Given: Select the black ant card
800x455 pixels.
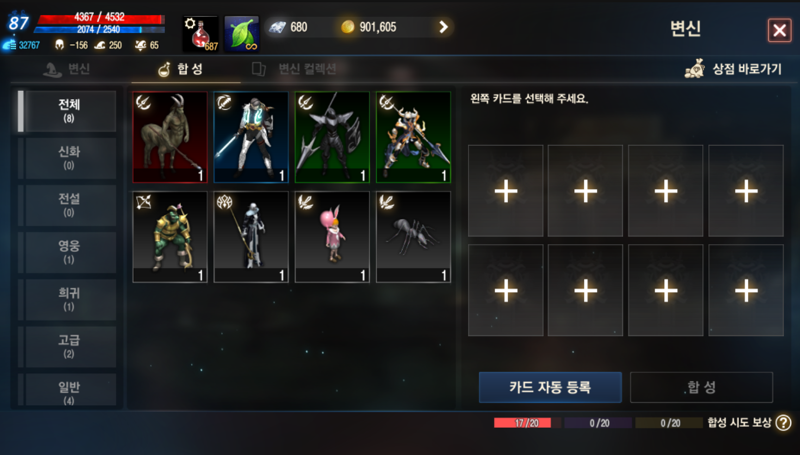Looking at the screenshot, I should point(413,237).
